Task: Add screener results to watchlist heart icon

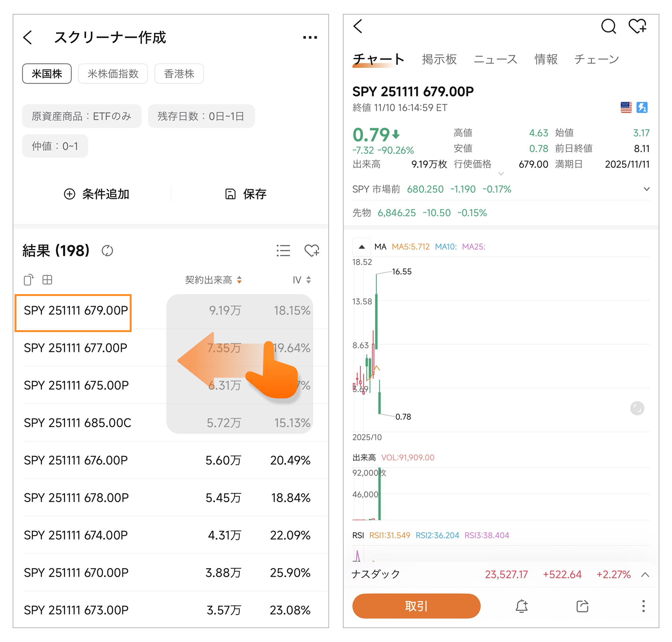Action: point(312,250)
